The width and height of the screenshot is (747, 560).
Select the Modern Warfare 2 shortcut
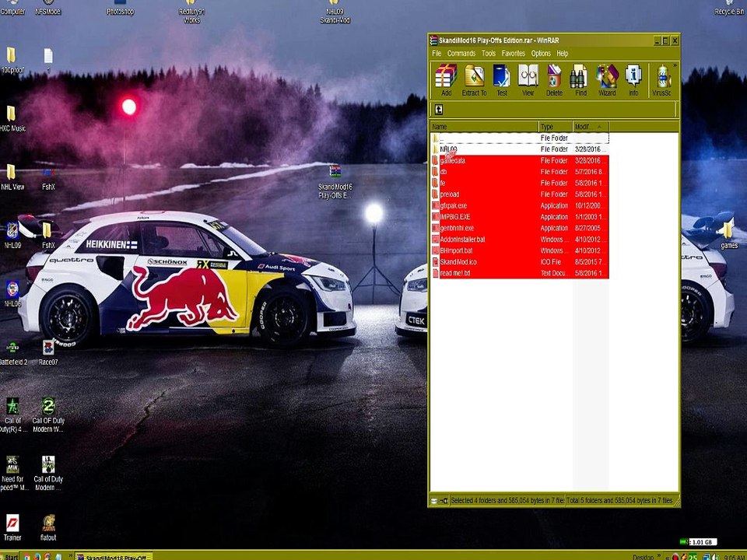[48, 415]
